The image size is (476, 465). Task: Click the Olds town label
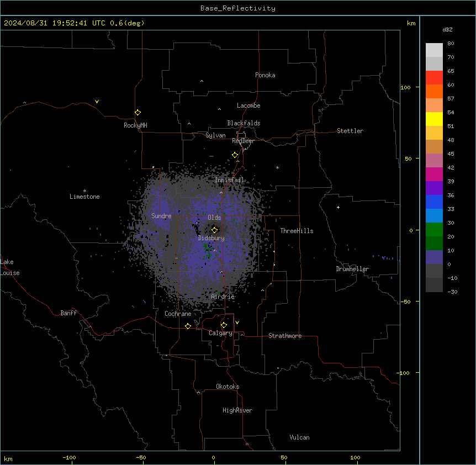point(214,218)
